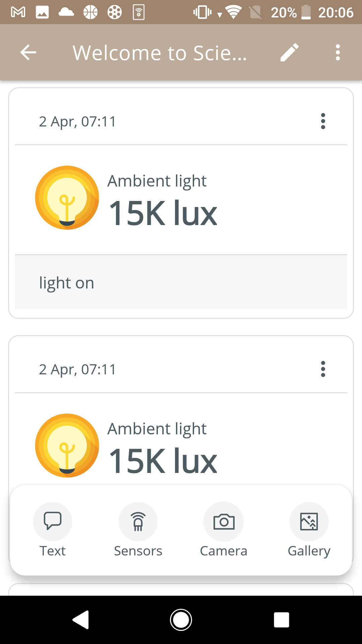Image resolution: width=362 pixels, height=644 pixels.
Task: Tap the second card's light bulb icon
Action: pos(67,445)
